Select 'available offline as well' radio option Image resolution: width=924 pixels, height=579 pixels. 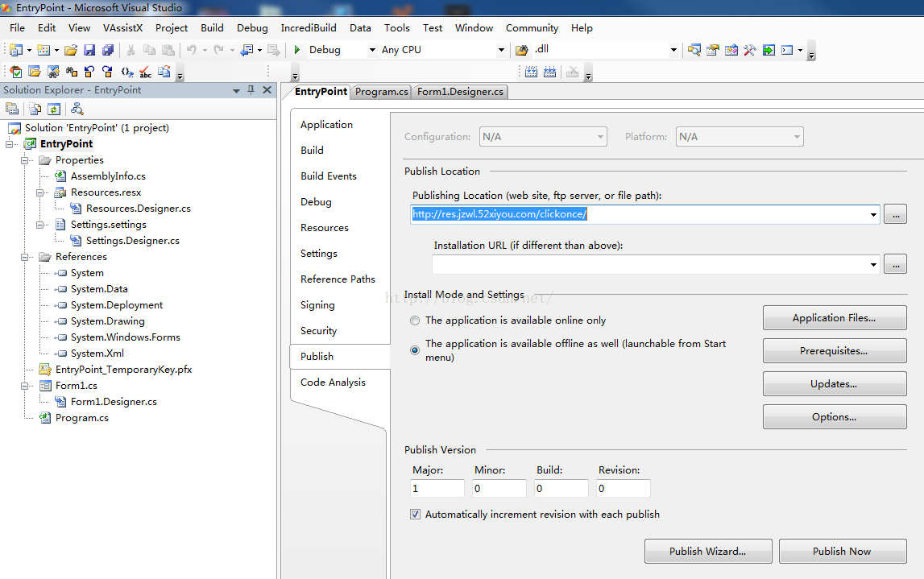click(415, 349)
